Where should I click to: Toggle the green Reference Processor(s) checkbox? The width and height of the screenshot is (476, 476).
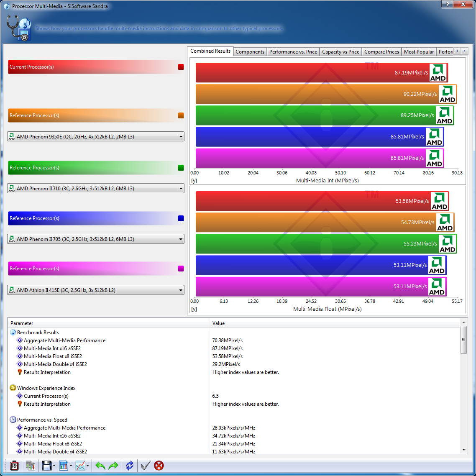[x=181, y=168]
